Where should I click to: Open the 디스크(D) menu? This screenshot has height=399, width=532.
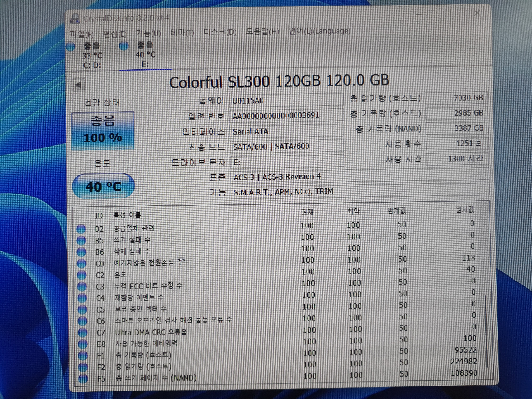pyautogui.click(x=220, y=32)
